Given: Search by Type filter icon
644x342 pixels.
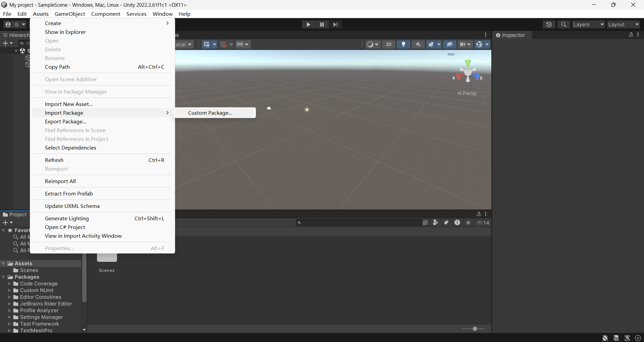Looking at the screenshot, I should tap(436, 223).
